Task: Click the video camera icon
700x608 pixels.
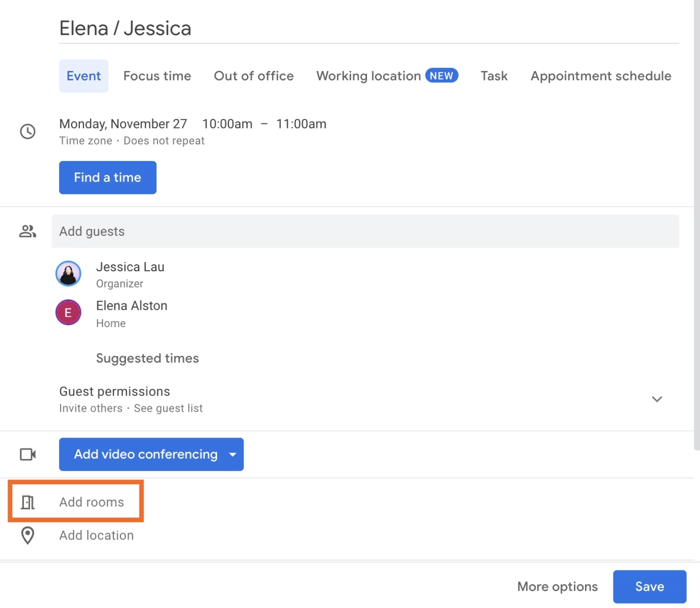Action: (27, 454)
